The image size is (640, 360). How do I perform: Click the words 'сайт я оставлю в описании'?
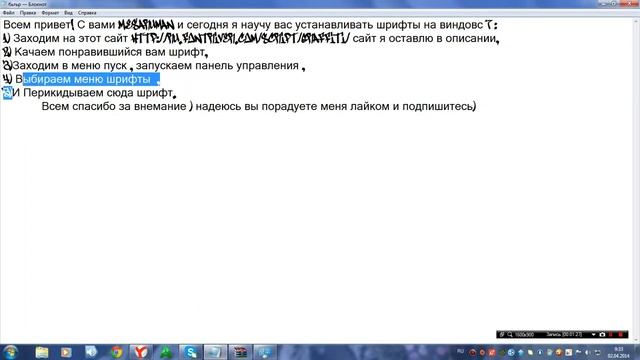pos(425,39)
